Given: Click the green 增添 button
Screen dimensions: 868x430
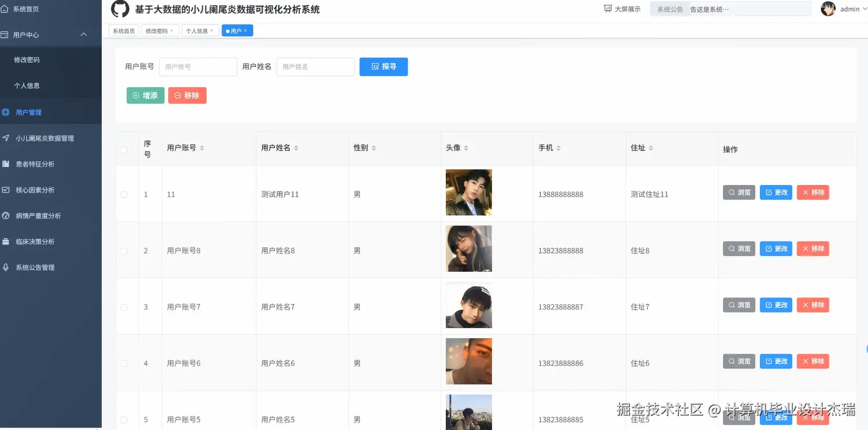Looking at the screenshot, I should 146,95.
